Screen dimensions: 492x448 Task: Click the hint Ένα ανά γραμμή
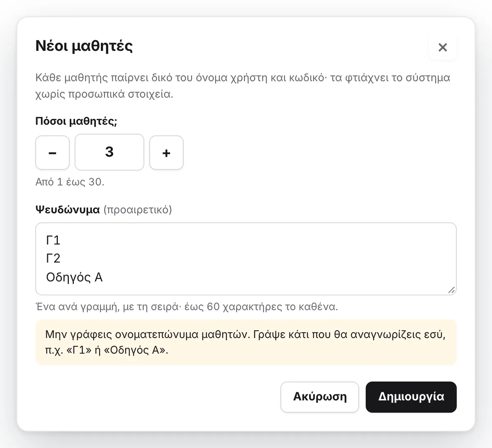coord(187,307)
